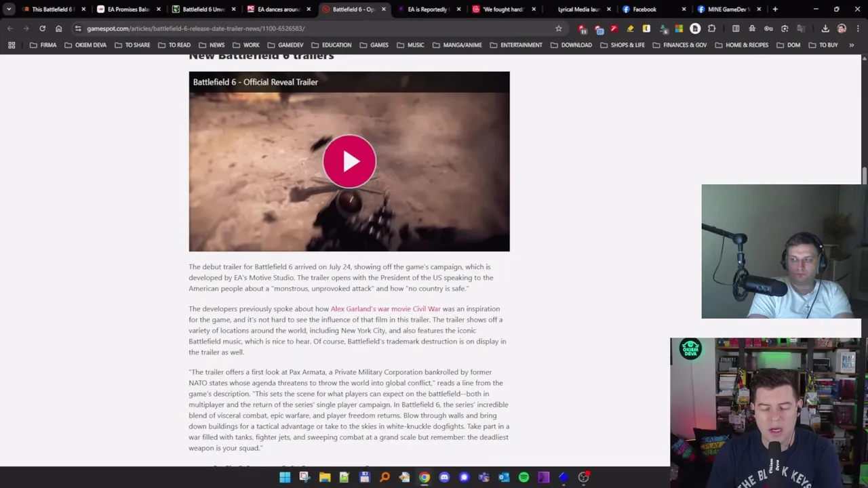The height and width of the screenshot is (488, 868).
Task: Open Discord from the taskbar
Action: [444, 477]
